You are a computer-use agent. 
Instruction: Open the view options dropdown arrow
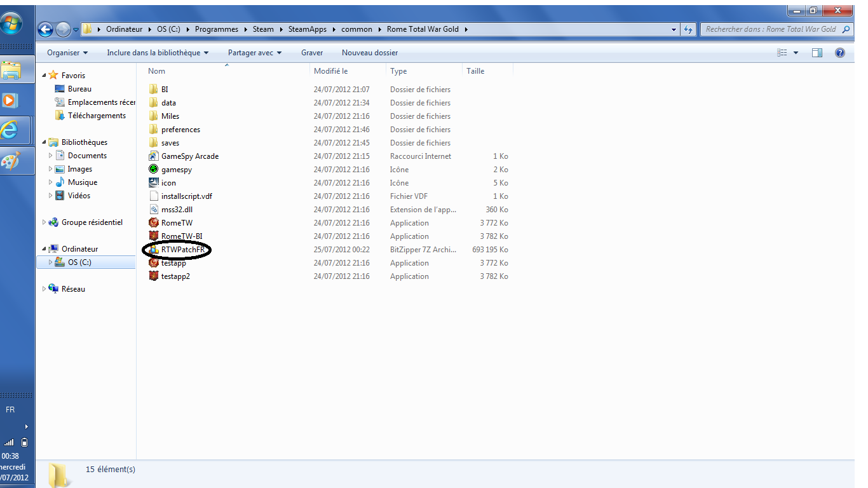coord(796,53)
